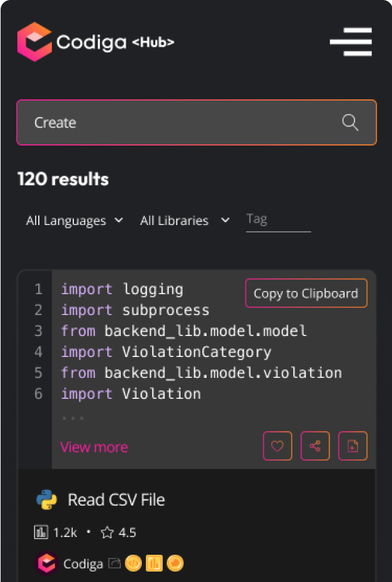Click the file download icon

pos(353,446)
